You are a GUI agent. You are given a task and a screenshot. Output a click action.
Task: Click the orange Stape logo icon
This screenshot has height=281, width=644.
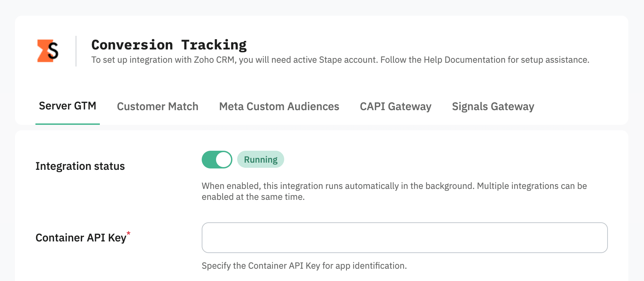click(48, 51)
